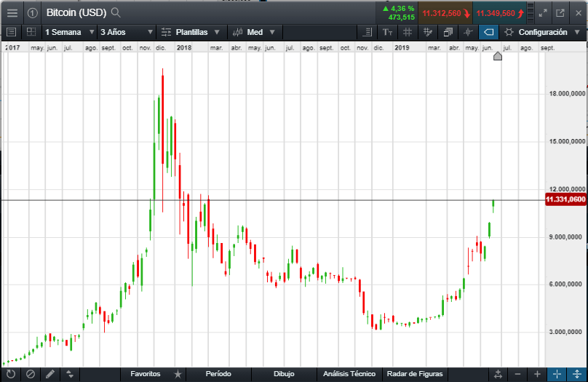
Task: Toggle the horizontal auto-fit crosshair button
Action: [x=557, y=374]
